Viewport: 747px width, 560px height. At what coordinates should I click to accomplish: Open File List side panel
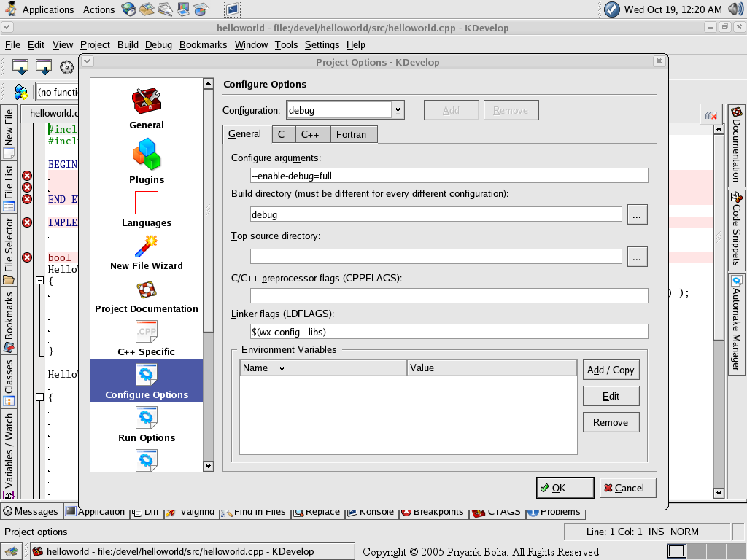point(9,187)
